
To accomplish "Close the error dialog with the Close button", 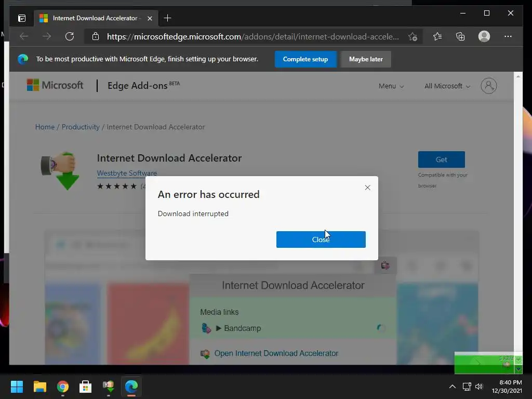I will click(x=321, y=240).
